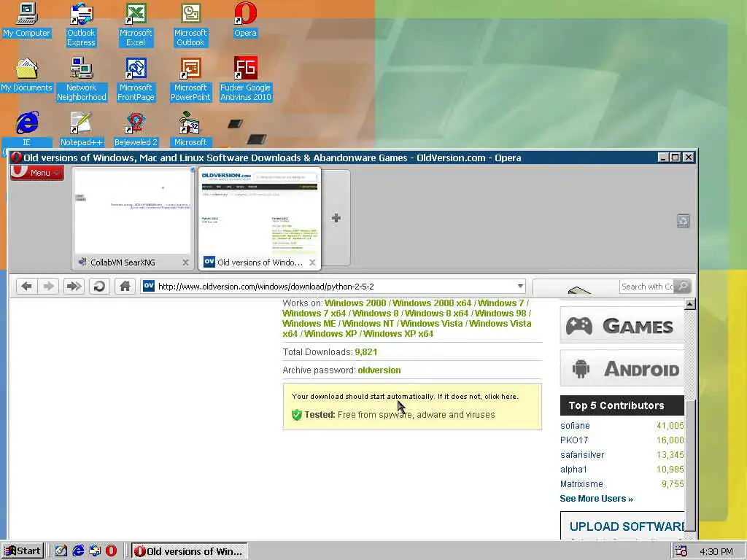The image size is (747, 560).
Task: Click the Windows XP x64 link
Action: pos(398,334)
